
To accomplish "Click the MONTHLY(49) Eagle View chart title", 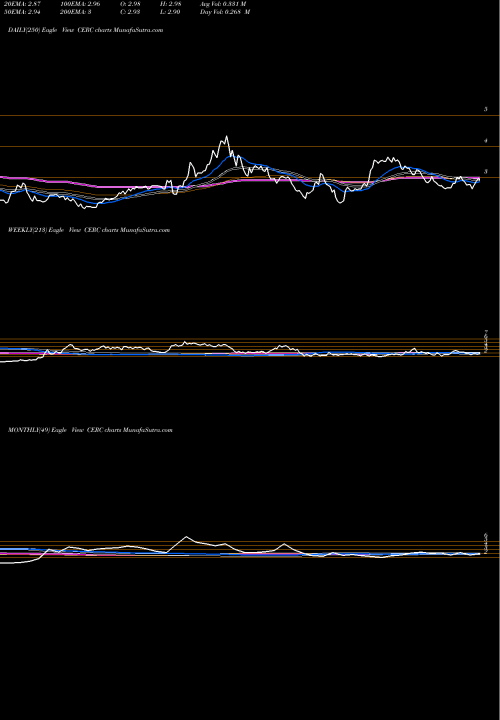I will tap(90, 430).
